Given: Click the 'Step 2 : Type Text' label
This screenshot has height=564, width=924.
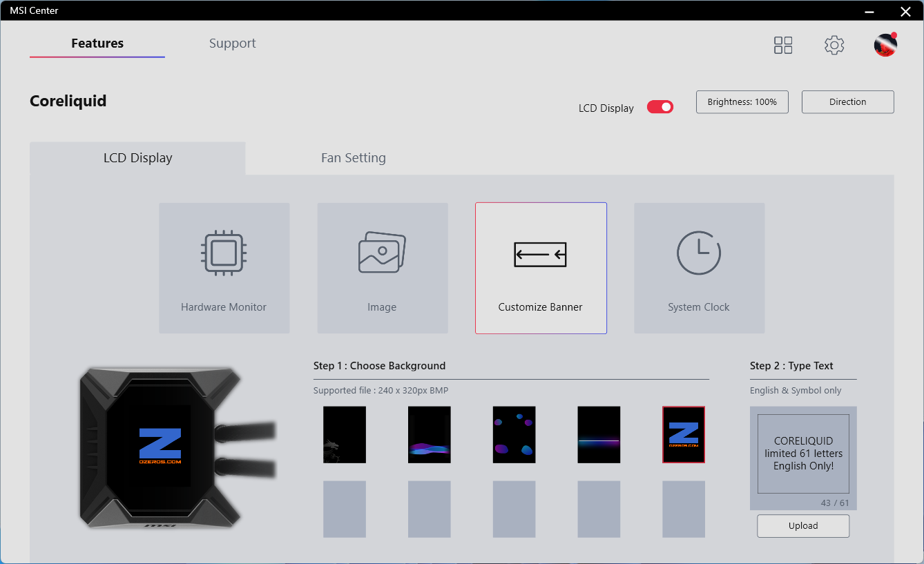Looking at the screenshot, I should pos(791,366).
